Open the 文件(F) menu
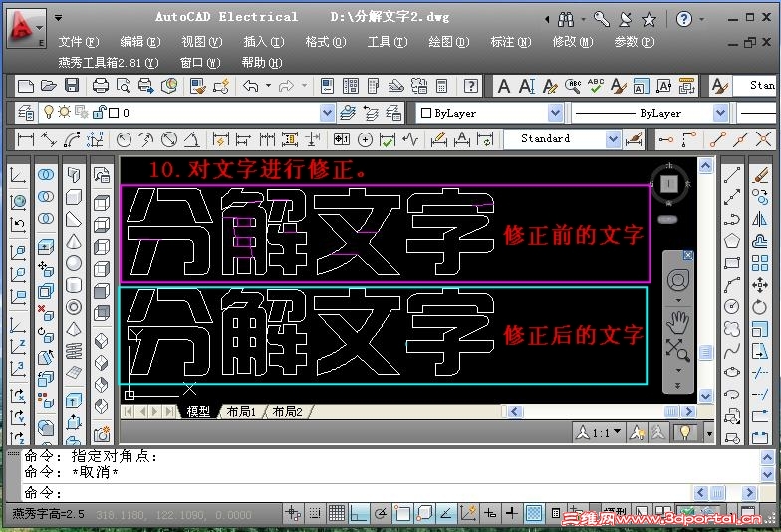Viewport: 781px width, 532px height. click(x=79, y=42)
